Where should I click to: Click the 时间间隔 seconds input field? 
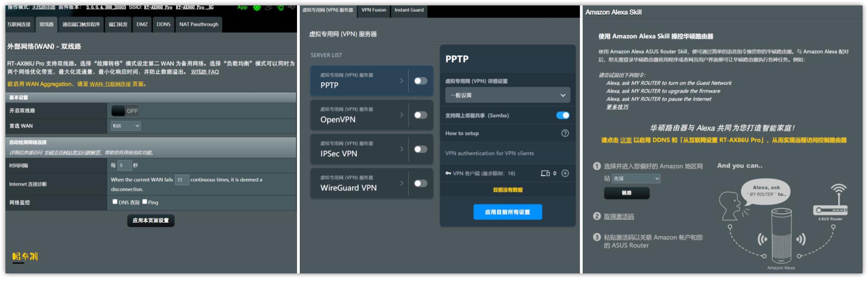coord(124,166)
